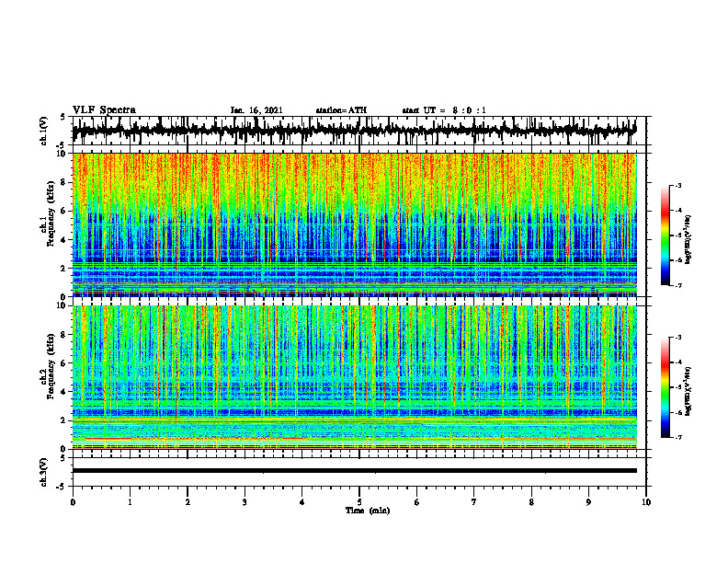
Task: Click the 'start UT = 8 : 0 : 1' label
Action: pos(444,110)
